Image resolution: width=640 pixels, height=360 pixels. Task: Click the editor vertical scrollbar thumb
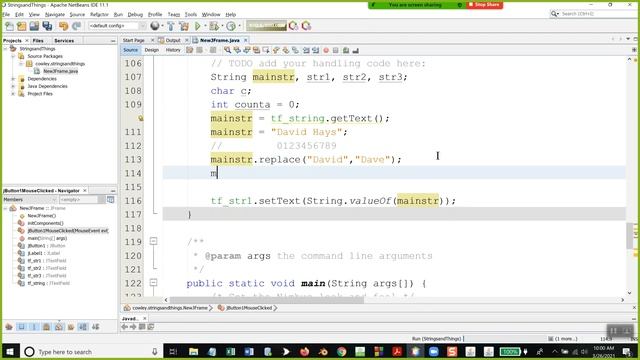[x=629, y=236]
